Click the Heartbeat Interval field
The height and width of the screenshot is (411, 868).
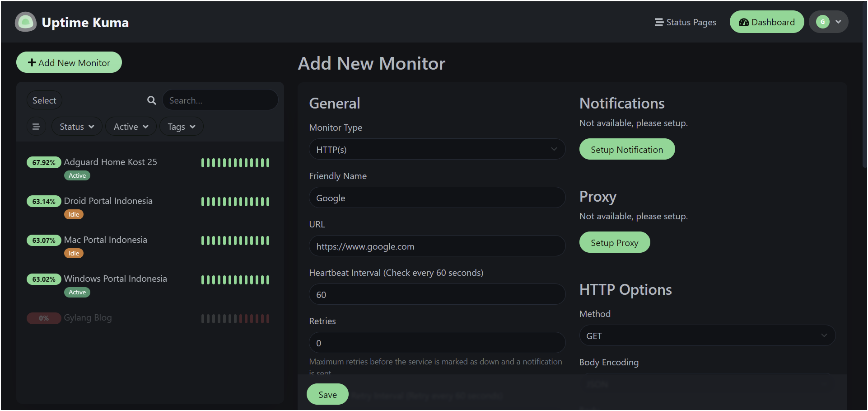pyautogui.click(x=437, y=294)
